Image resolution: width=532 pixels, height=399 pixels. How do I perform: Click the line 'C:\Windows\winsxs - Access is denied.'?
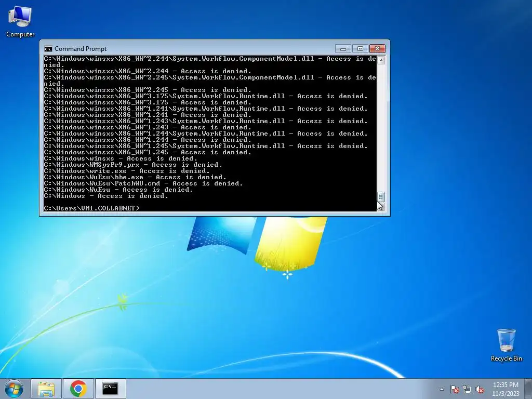121,158
